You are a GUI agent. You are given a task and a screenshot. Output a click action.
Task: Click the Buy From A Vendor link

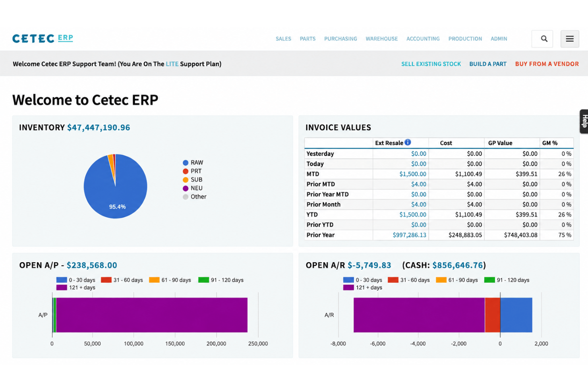[547, 64]
